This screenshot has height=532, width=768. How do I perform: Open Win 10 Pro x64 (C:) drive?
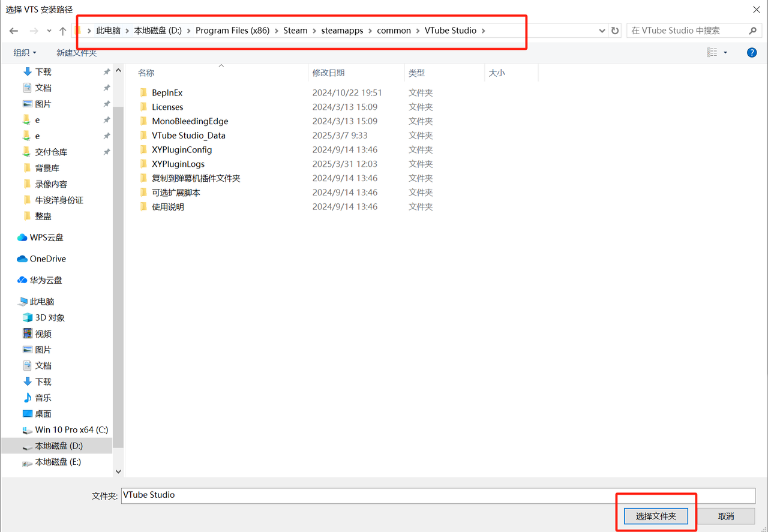pyautogui.click(x=71, y=430)
